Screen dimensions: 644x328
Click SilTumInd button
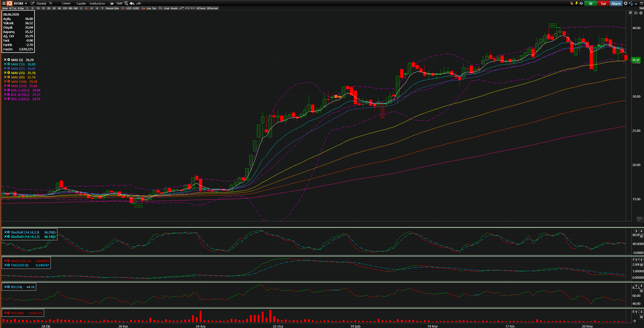pos(212,8)
